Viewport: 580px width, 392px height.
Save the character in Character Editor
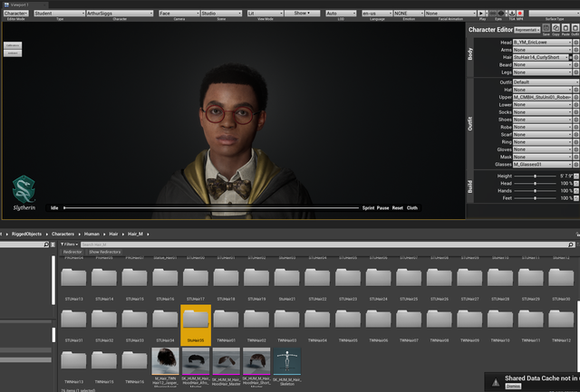click(546, 28)
